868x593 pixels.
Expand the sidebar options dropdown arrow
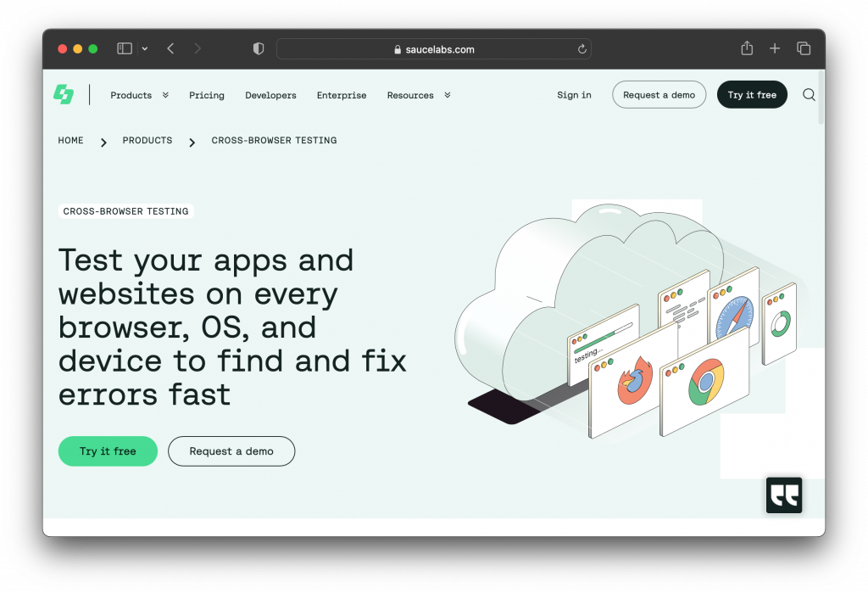click(x=144, y=48)
